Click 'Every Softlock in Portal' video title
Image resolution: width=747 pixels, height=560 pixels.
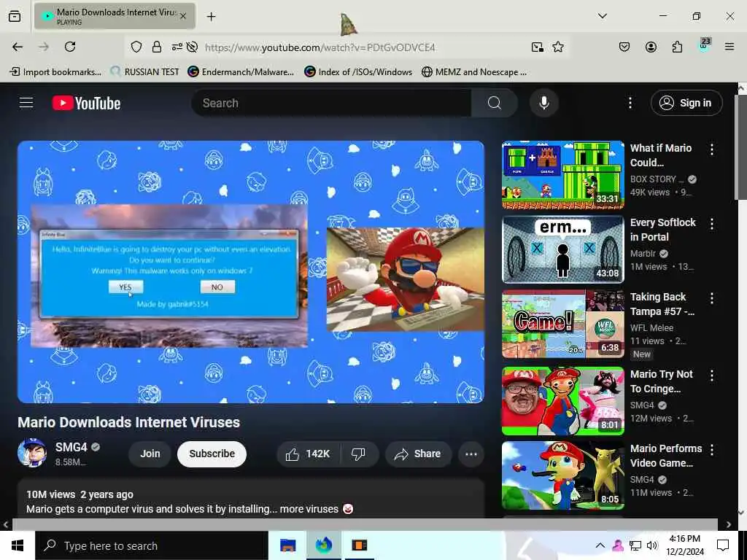pyautogui.click(x=662, y=230)
